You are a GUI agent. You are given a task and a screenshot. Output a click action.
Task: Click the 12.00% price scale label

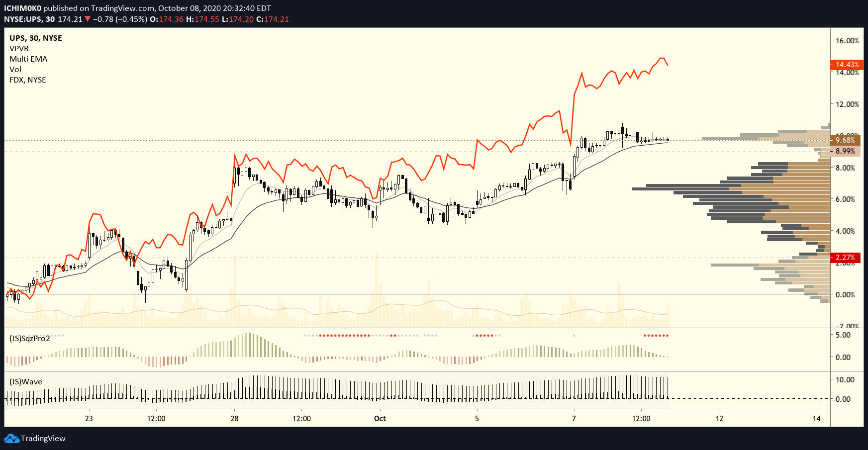[848, 104]
